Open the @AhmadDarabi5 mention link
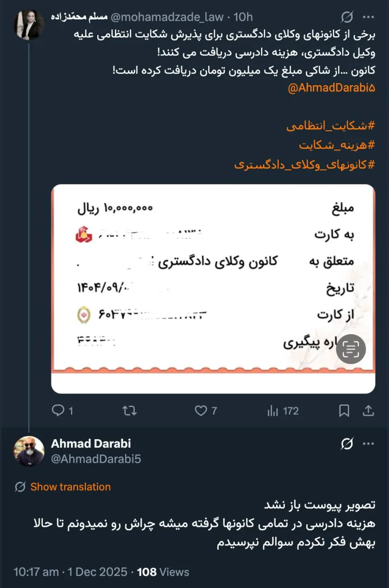The width and height of the screenshot is (389, 588). [332, 87]
